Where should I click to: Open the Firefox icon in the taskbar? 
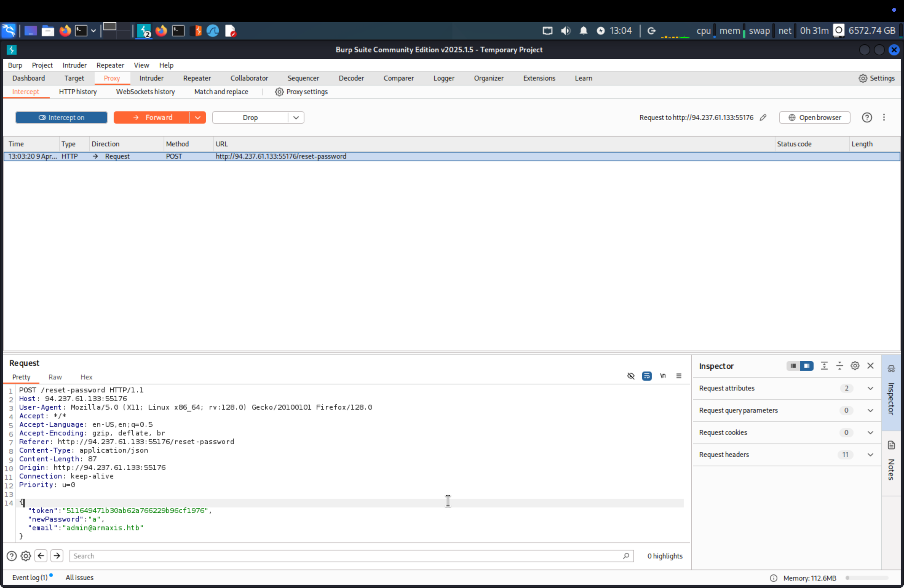pos(65,31)
